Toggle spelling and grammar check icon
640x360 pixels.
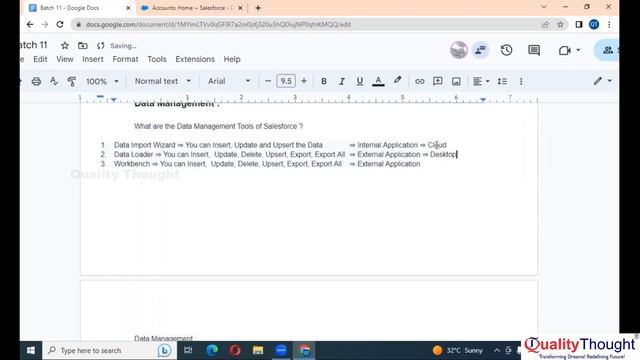[54, 81]
